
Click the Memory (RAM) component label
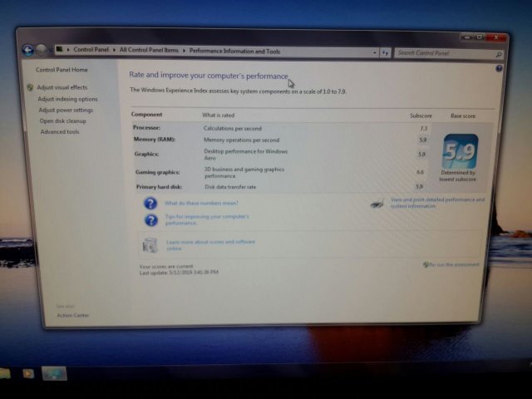tap(155, 139)
